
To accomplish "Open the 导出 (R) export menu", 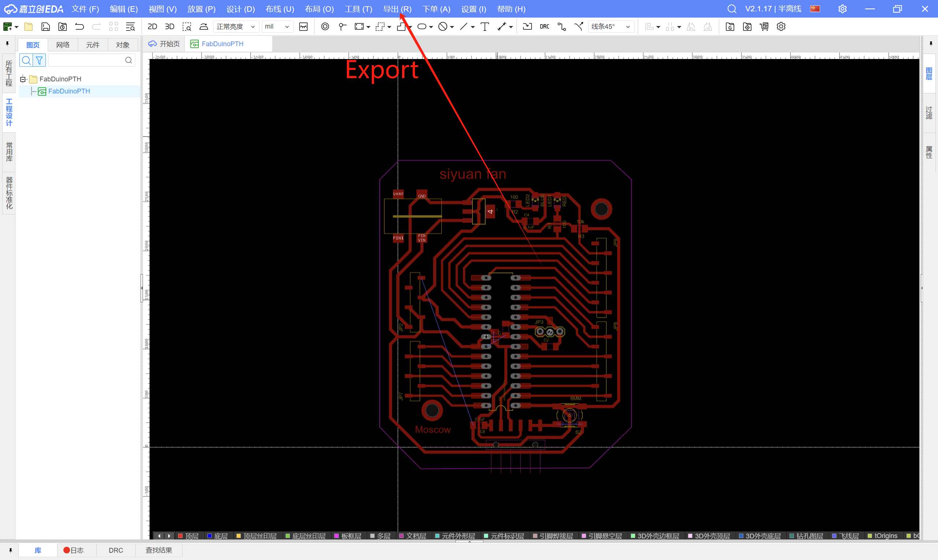I will (397, 9).
